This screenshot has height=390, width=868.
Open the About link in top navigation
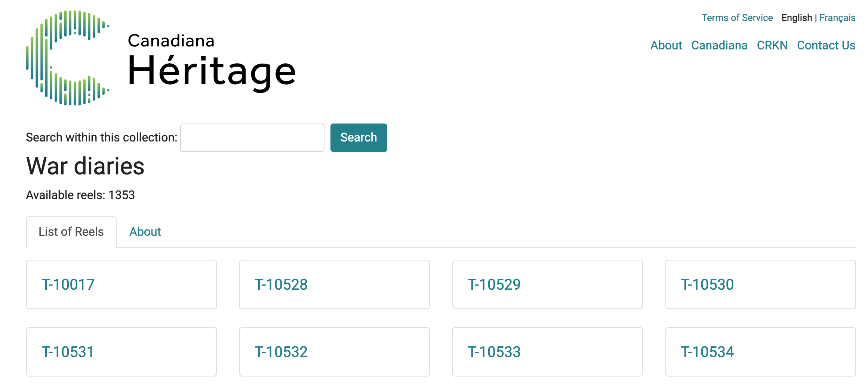coord(666,45)
